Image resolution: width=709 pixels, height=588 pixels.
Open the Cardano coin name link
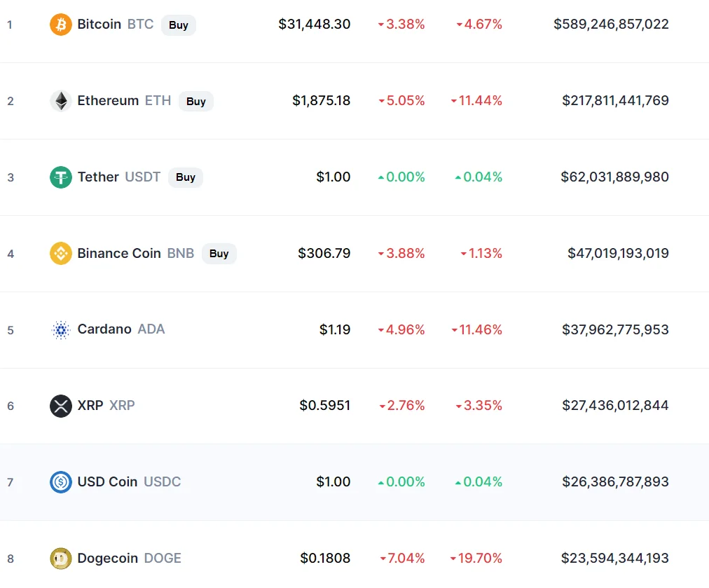click(x=104, y=329)
